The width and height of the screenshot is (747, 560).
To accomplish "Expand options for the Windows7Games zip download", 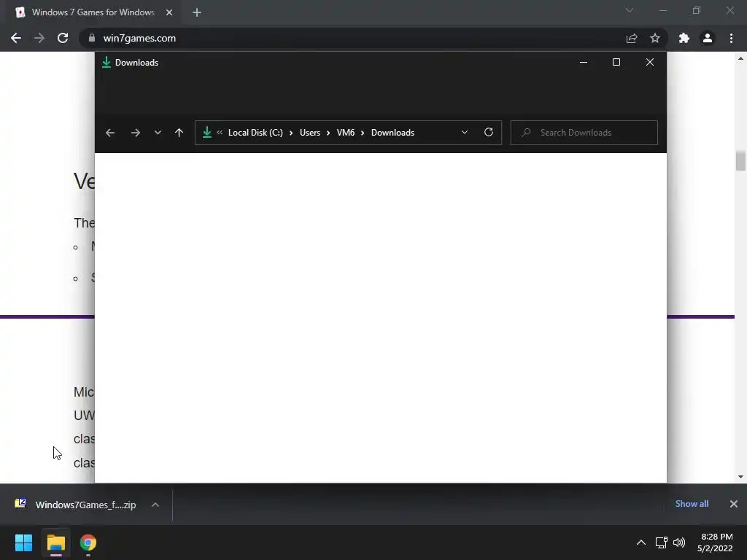I will [x=155, y=505].
